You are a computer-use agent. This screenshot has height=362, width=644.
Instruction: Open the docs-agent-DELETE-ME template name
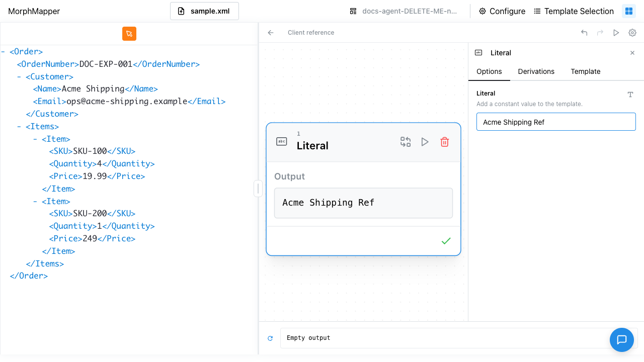pyautogui.click(x=404, y=11)
